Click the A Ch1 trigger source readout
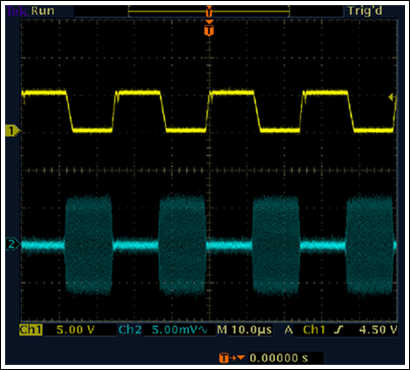410x370 pixels. tap(305, 330)
